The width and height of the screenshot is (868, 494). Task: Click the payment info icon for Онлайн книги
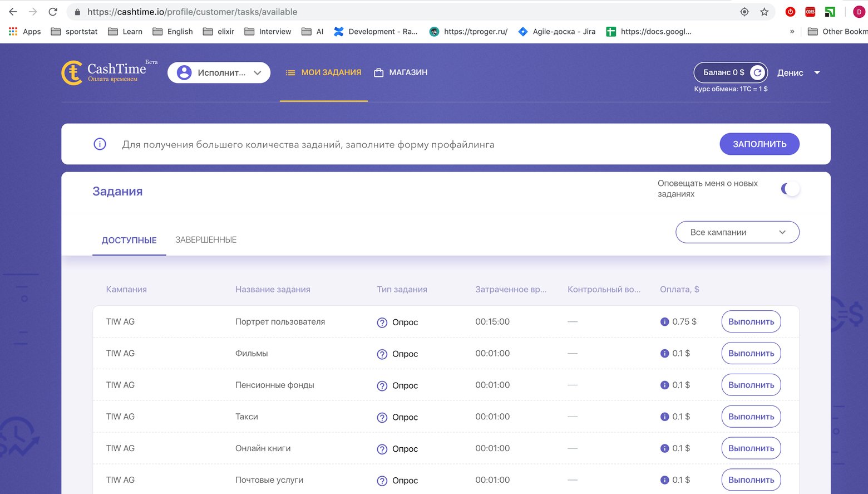(x=664, y=448)
